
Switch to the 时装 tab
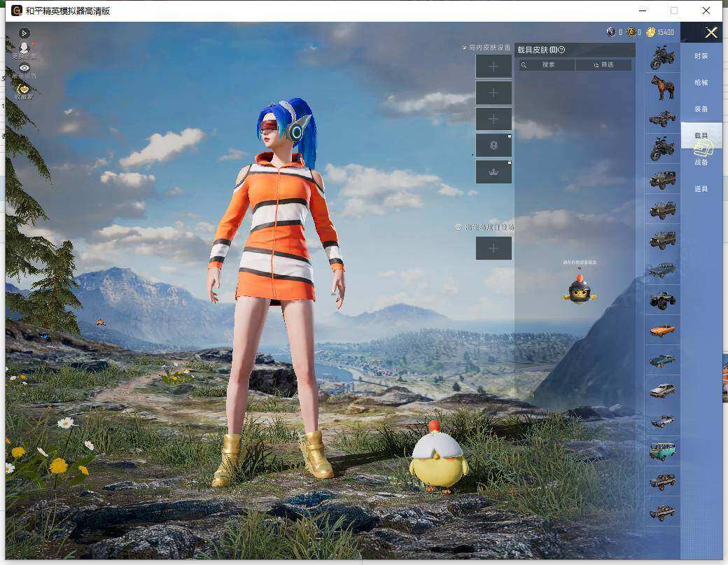click(x=701, y=56)
